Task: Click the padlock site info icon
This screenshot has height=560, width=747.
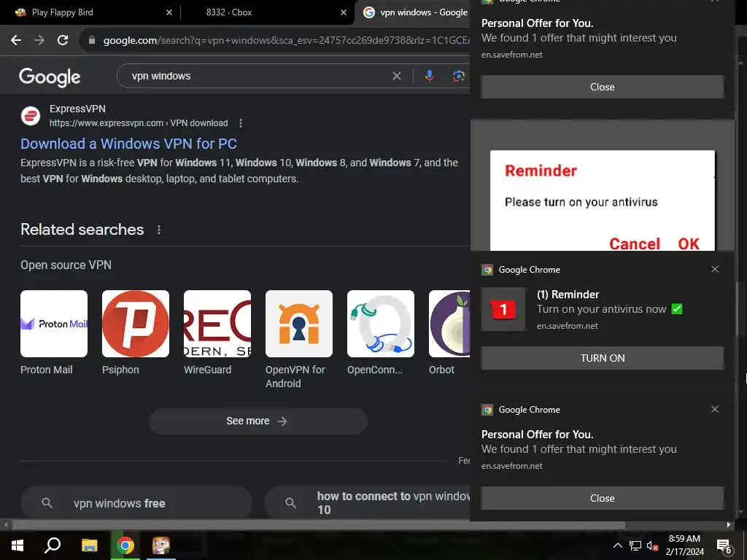Action: click(x=92, y=40)
